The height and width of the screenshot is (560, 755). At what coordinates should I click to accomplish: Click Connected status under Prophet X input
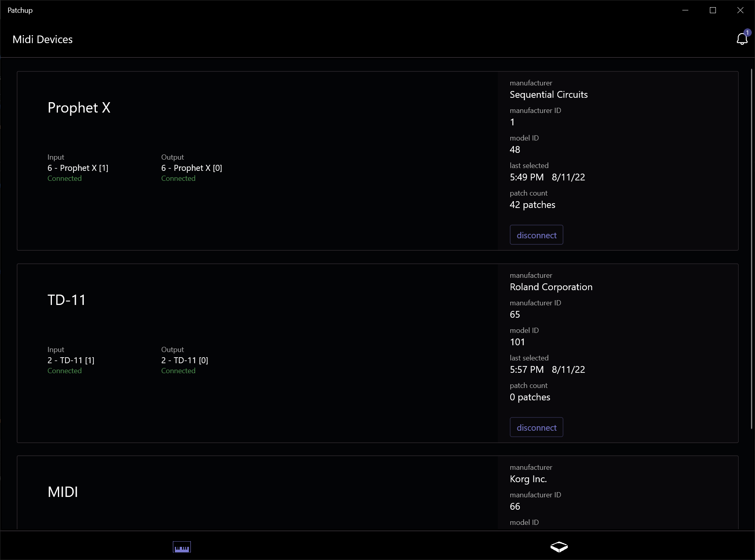[65, 178]
